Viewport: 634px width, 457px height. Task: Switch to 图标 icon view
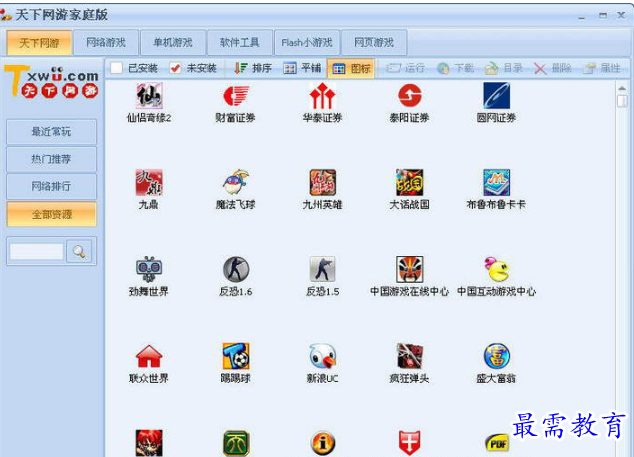(x=351, y=68)
